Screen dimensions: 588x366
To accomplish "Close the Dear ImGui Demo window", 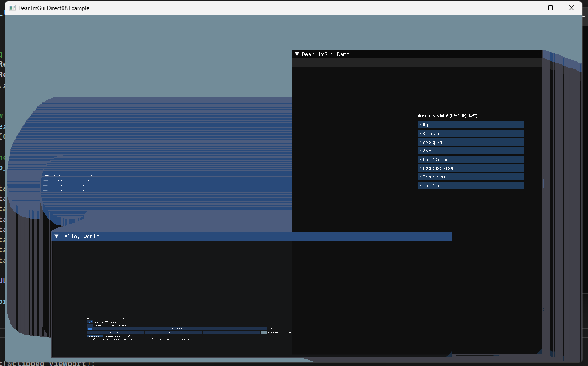I will pos(537,54).
